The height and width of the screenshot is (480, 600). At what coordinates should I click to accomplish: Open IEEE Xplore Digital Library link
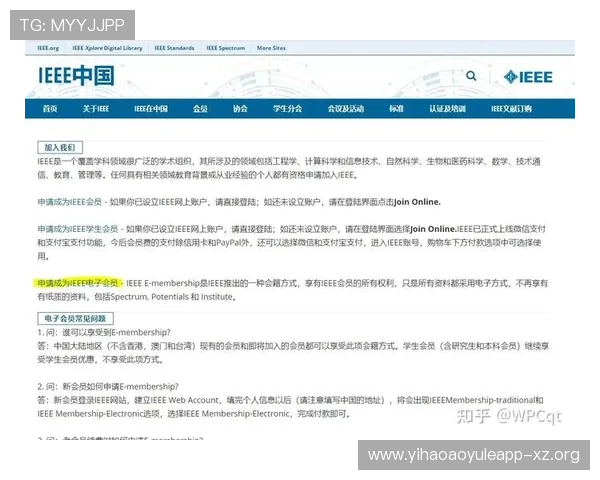tap(107, 48)
